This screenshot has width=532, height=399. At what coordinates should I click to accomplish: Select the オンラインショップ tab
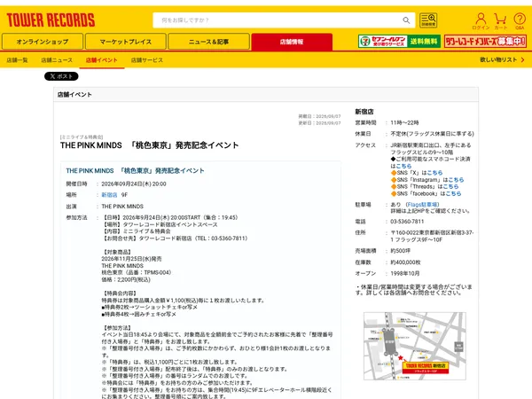[43, 42]
